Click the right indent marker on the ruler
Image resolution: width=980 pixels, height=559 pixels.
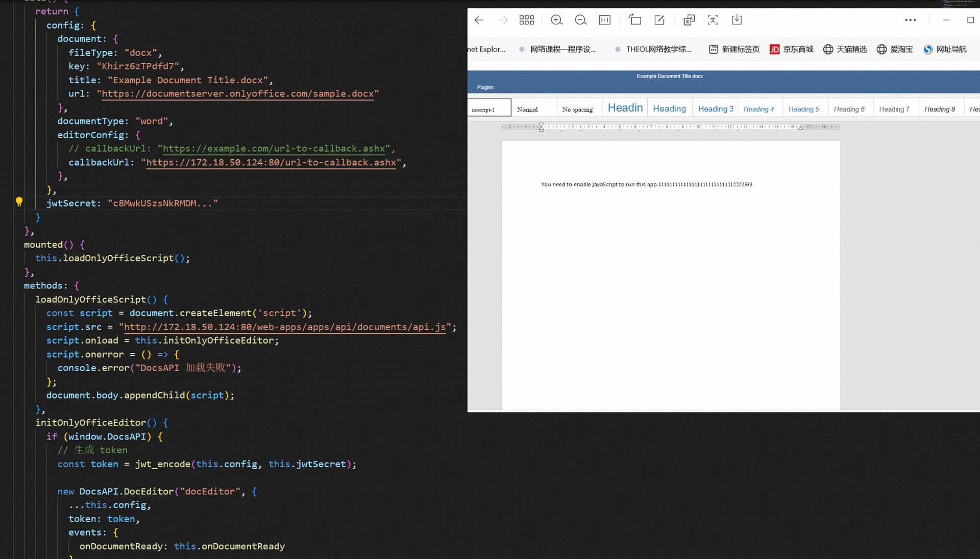(800, 128)
